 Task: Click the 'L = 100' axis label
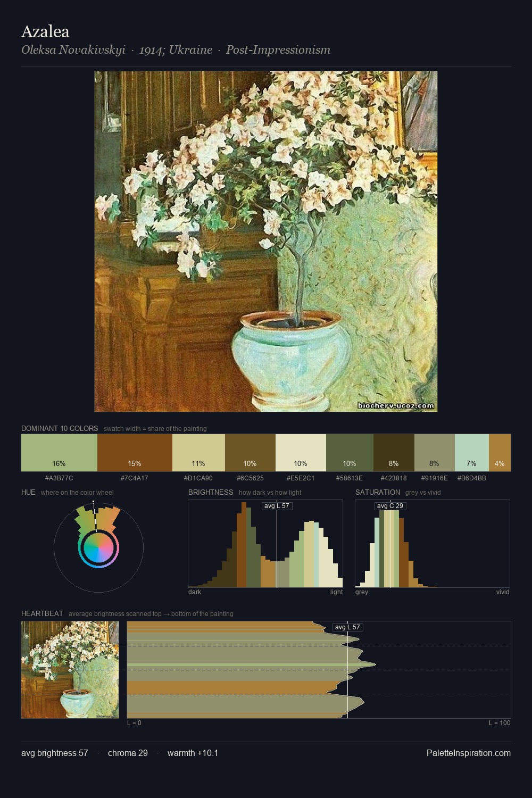(x=500, y=723)
